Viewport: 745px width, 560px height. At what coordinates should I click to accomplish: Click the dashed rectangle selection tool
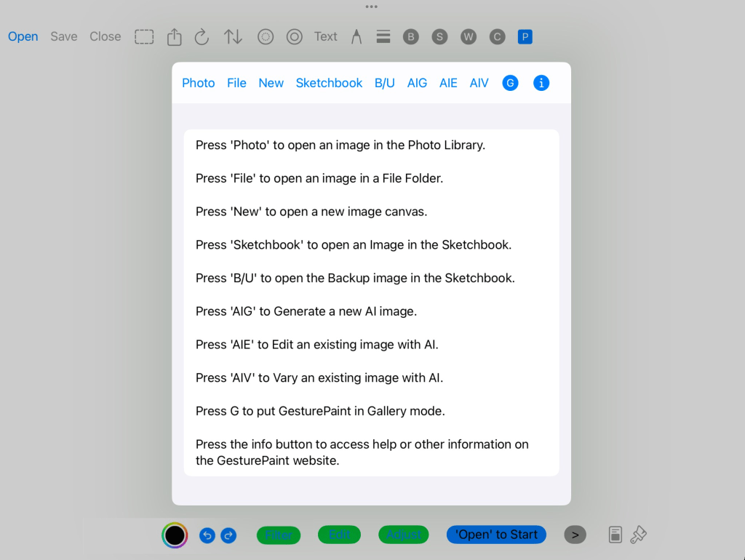pyautogui.click(x=144, y=36)
